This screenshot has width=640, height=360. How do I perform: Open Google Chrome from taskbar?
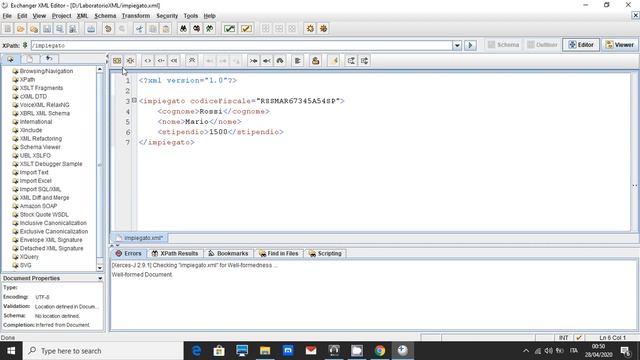[380, 351]
